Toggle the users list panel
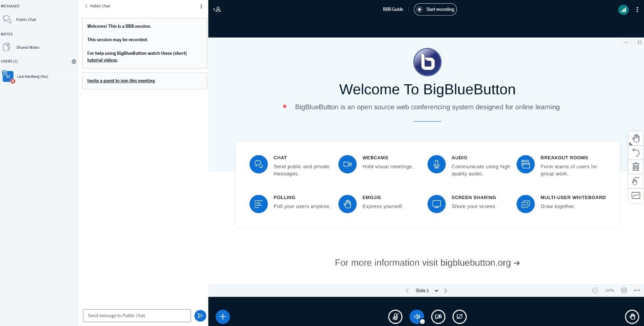The image size is (644, 326). click(217, 9)
